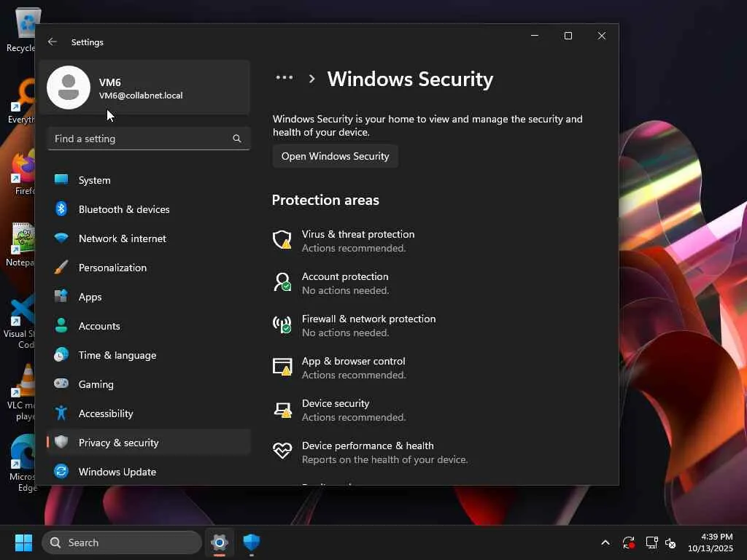This screenshot has height=560, width=747.
Task: Expand the breadcrumb ellipsis menu
Action: pyautogui.click(x=285, y=77)
